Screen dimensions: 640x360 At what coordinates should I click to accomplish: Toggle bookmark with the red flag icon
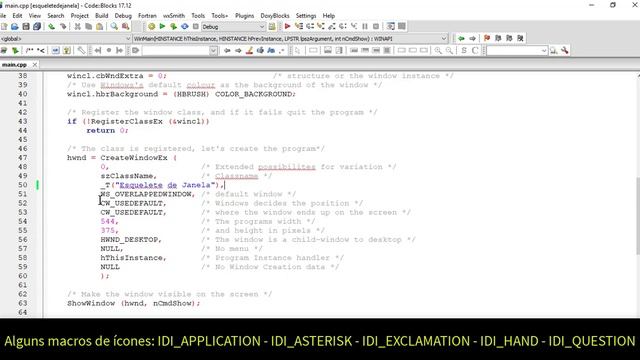tap(487, 38)
